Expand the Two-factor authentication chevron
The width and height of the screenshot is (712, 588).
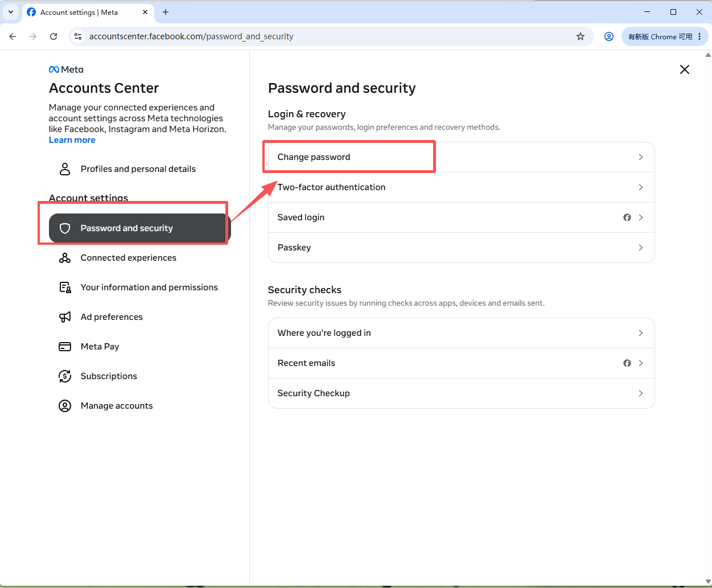[x=641, y=187]
